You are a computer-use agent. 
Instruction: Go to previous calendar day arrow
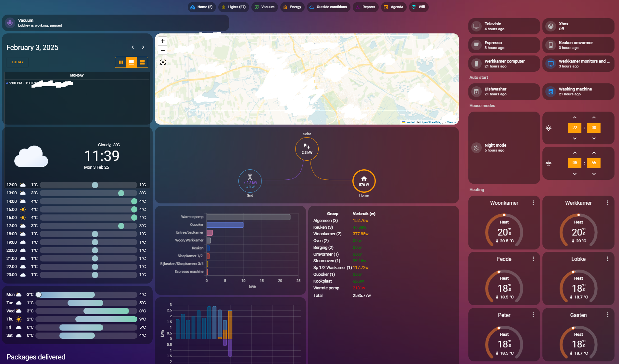(x=133, y=47)
